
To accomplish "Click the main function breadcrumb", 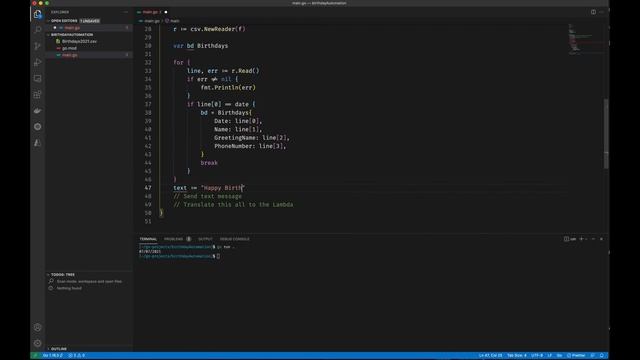I will (x=173, y=21).
